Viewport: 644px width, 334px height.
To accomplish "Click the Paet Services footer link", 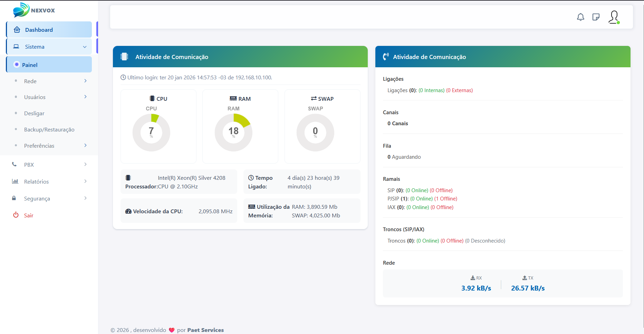I will point(205,330).
